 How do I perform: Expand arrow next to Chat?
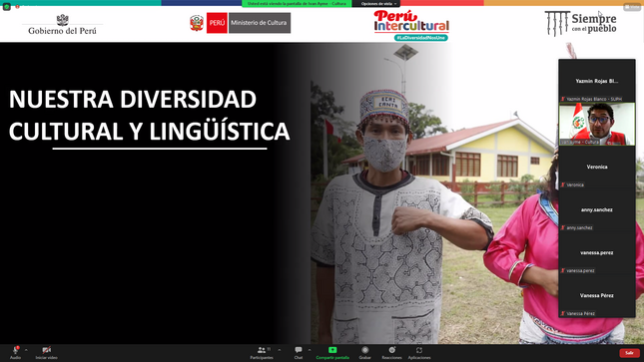point(310,350)
